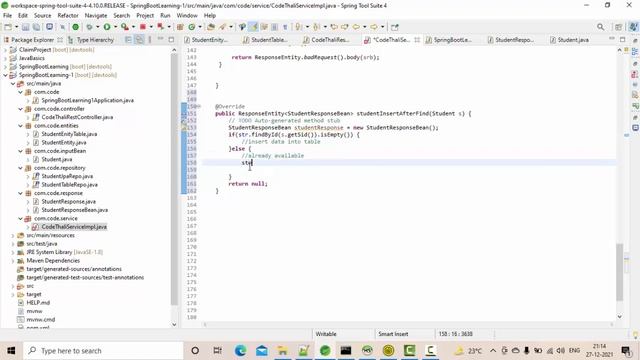Click the Package Explorer vertical scrollbar
Image resolution: width=640 pixels, height=360 pixels.
tap(174, 179)
